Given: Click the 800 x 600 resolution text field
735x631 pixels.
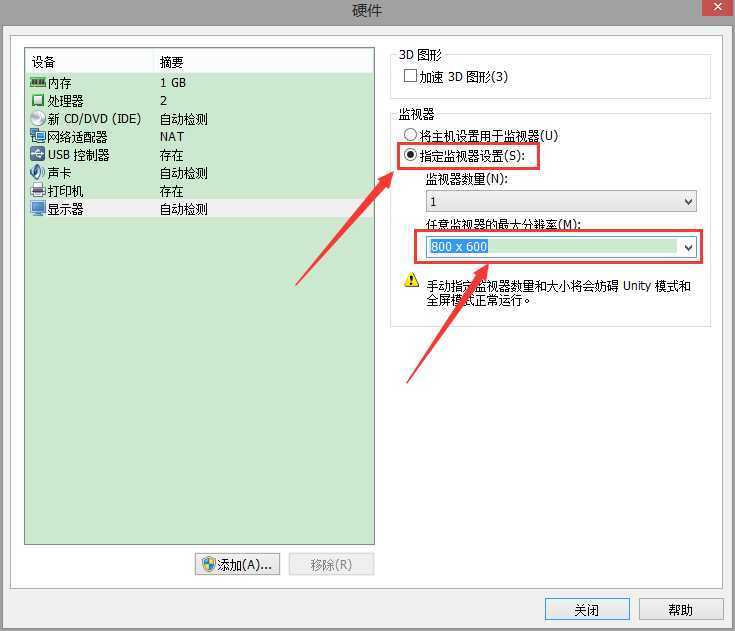Looking at the screenshot, I should coord(553,247).
